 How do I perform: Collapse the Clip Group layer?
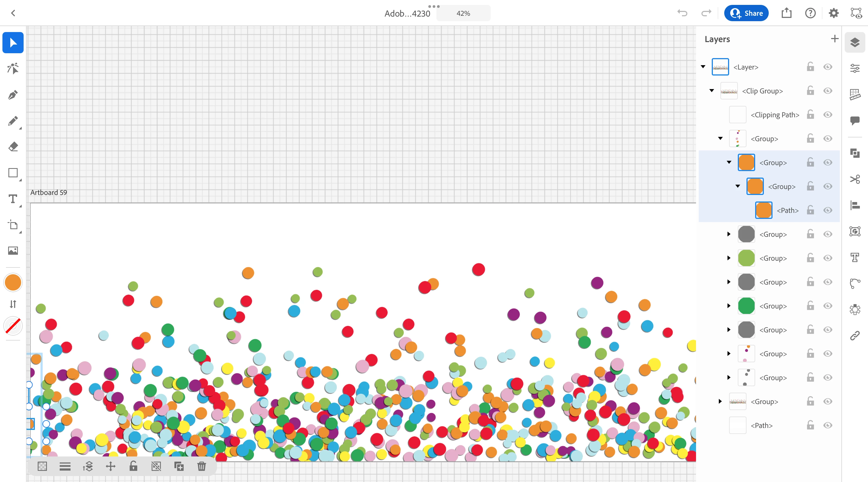712,91
